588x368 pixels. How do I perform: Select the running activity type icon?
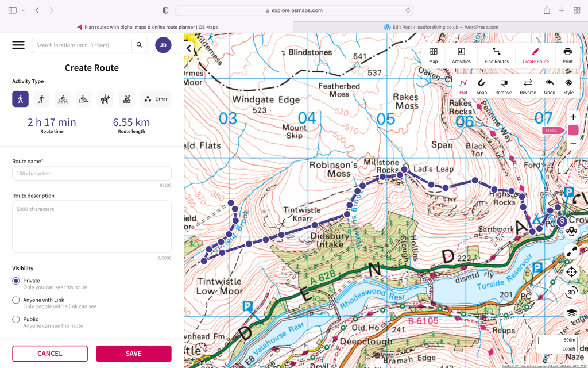[41, 99]
